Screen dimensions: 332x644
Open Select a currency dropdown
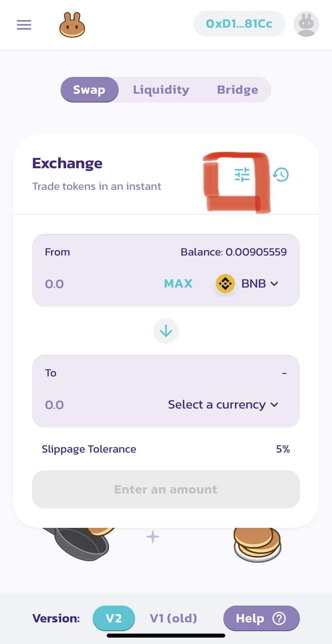pos(223,405)
